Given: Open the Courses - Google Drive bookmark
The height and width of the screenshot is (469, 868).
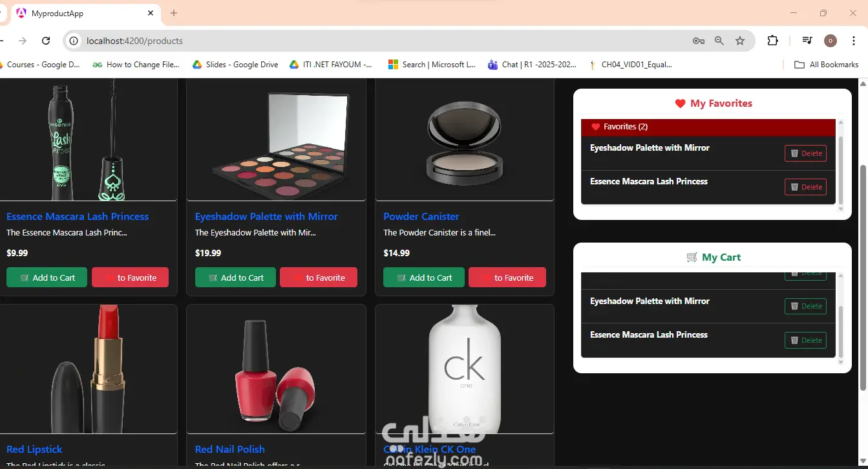Looking at the screenshot, I should pyautogui.click(x=40, y=65).
